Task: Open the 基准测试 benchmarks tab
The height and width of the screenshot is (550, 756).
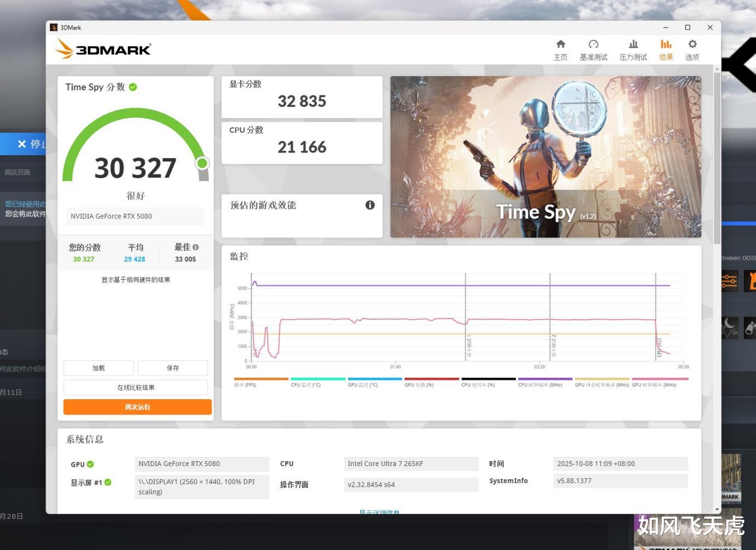Action: coord(593,50)
